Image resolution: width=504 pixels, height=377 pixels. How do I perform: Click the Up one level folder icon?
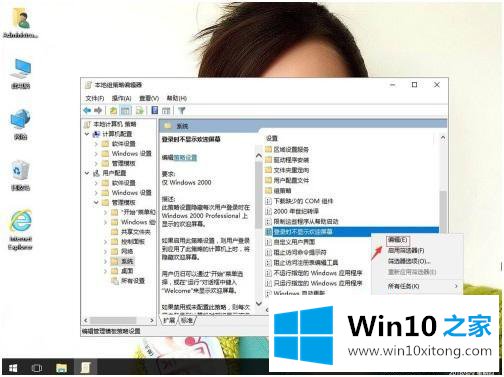pos(113,111)
